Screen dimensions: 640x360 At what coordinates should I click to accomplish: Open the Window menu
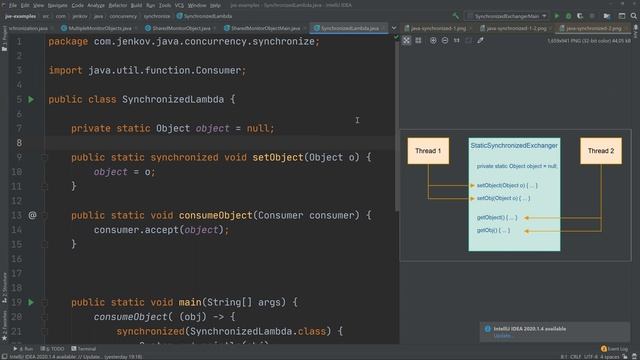[197, 5]
